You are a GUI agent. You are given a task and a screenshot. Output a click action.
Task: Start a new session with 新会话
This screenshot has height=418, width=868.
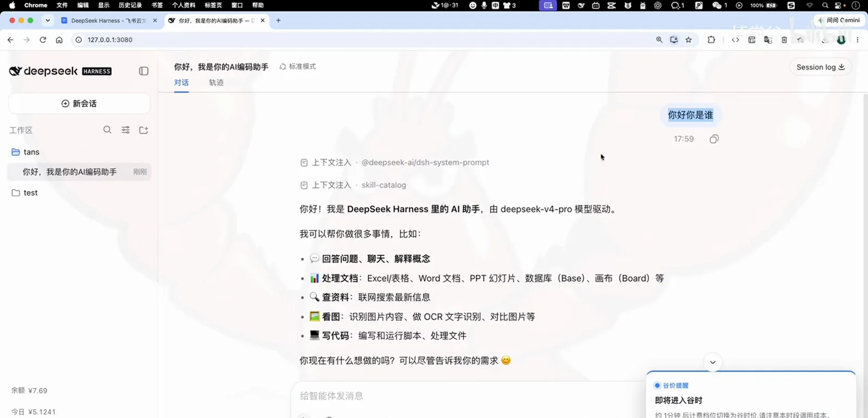[79, 103]
